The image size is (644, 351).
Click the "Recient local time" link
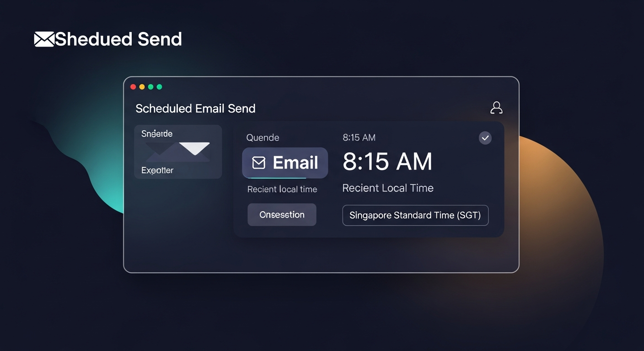(x=282, y=189)
